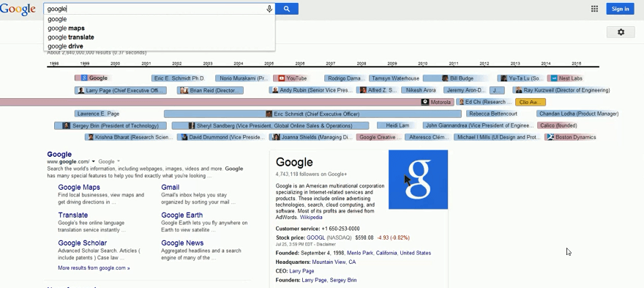Select the Michael I Mills timeline entry
This screenshot has width=644, height=288.
(x=498, y=138)
